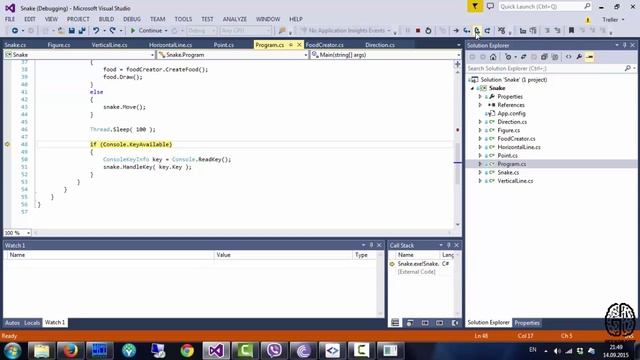Open the Treller account dropdown
This screenshot has width=640, height=360.
click(x=613, y=20)
